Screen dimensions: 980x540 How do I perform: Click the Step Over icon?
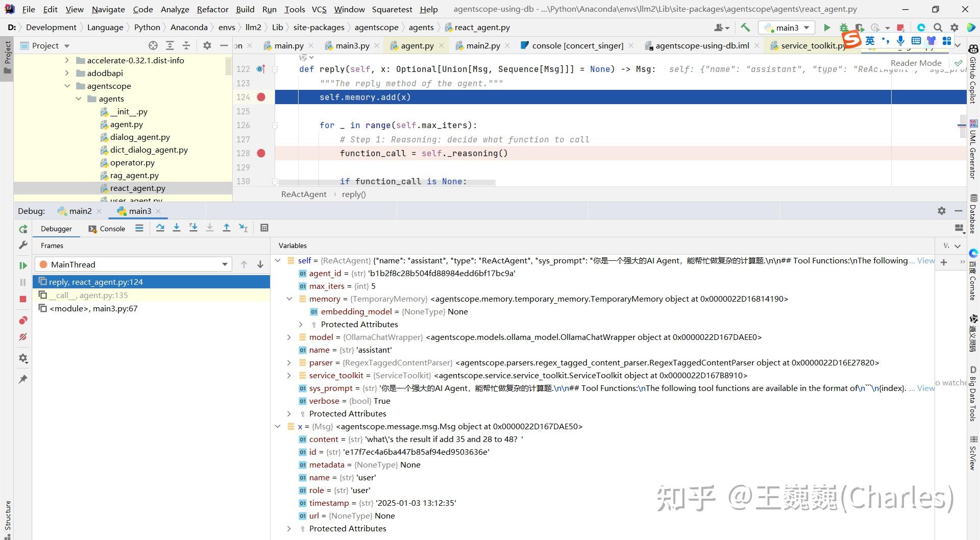tap(160, 228)
